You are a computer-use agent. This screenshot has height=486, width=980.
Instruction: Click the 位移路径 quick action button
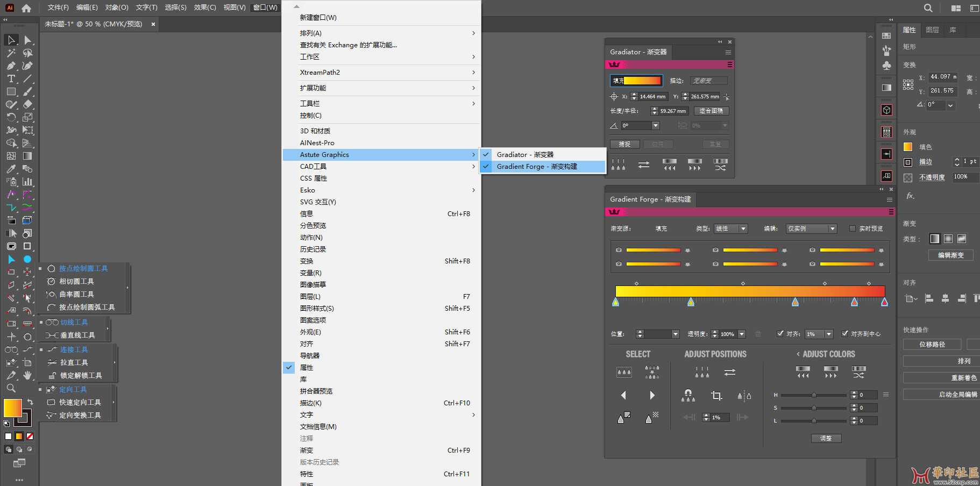tap(932, 345)
